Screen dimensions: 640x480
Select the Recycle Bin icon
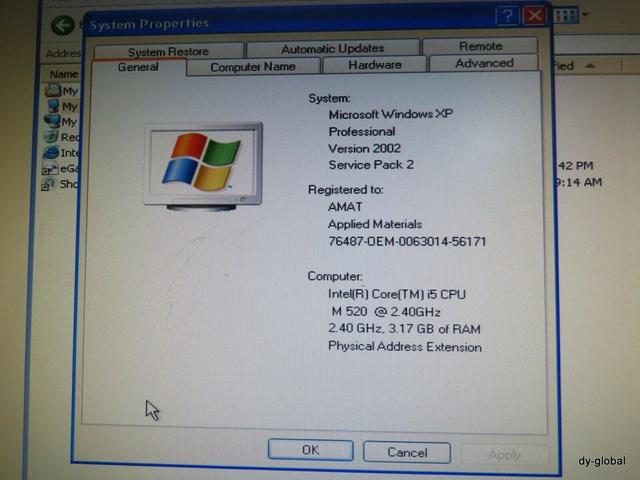point(51,136)
